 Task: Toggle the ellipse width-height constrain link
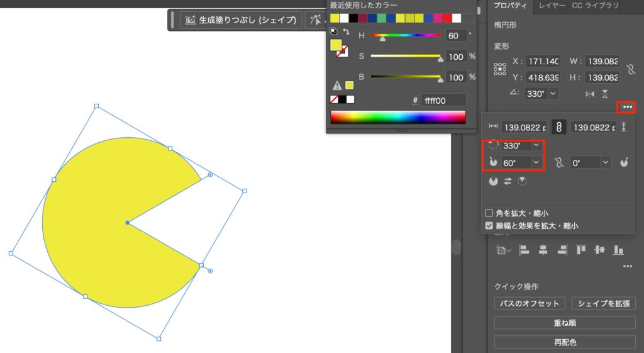point(558,127)
